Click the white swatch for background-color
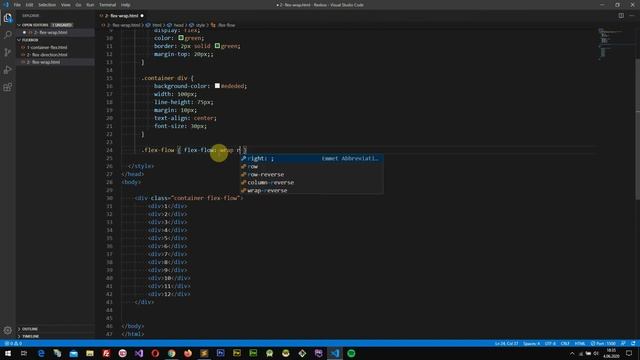The height and width of the screenshot is (360, 640). pyautogui.click(x=217, y=86)
